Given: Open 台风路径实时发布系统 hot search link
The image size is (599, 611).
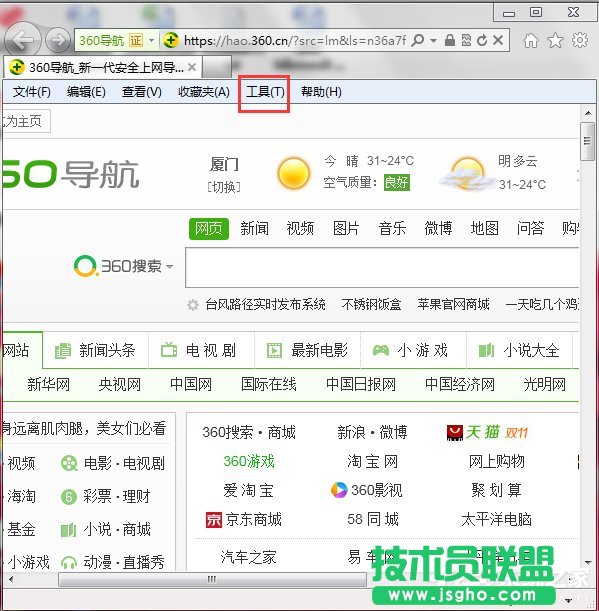Looking at the screenshot, I should [x=265, y=304].
